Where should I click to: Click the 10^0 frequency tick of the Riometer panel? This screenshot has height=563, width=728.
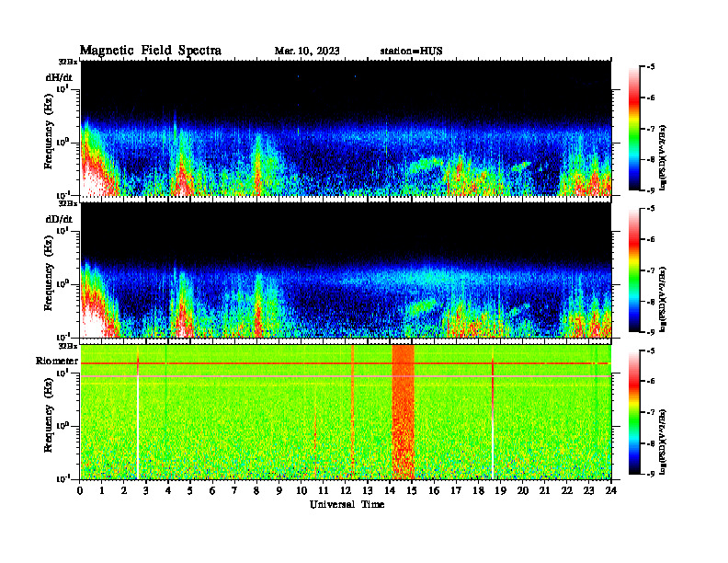[63, 425]
